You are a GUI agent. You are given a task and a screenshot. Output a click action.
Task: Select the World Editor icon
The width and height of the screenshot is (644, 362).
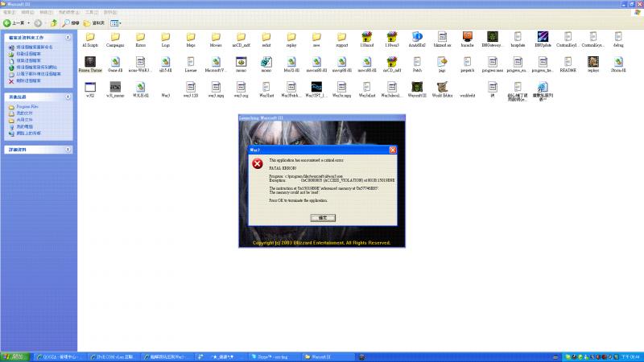tap(442, 90)
